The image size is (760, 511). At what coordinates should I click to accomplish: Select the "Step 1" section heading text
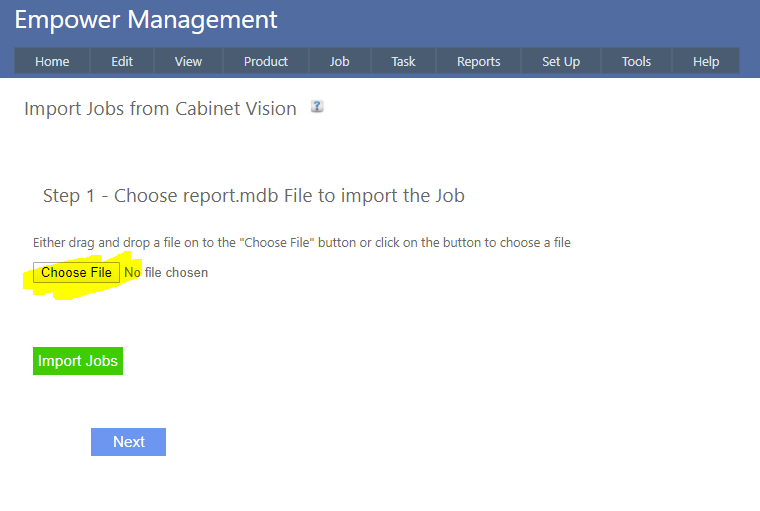tap(253, 195)
